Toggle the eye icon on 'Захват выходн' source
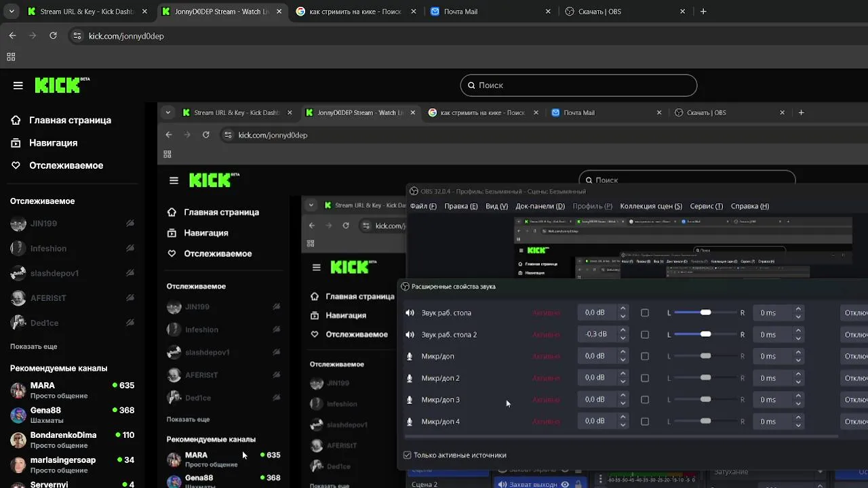The width and height of the screenshot is (868, 488). click(x=564, y=484)
